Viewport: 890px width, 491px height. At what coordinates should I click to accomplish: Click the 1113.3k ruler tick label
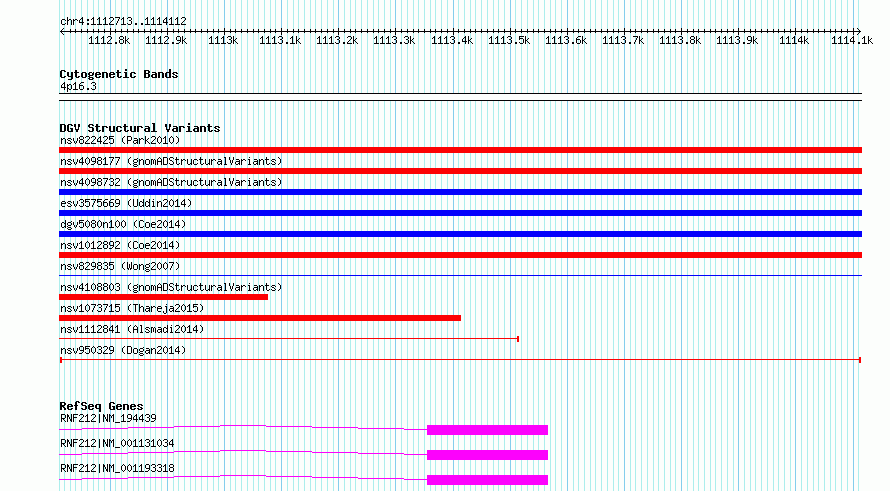[x=394, y=40]
